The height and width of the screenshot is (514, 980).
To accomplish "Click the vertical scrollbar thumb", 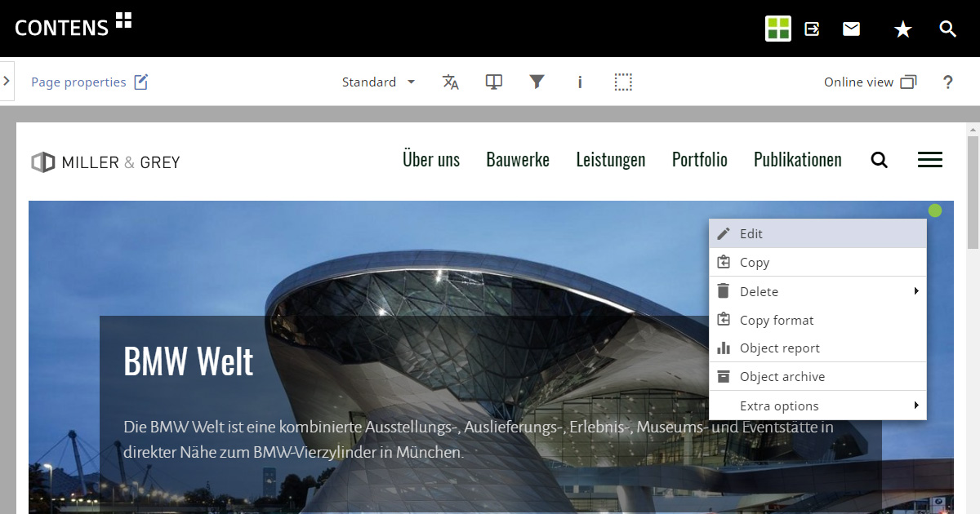I will tap(973, 193).
